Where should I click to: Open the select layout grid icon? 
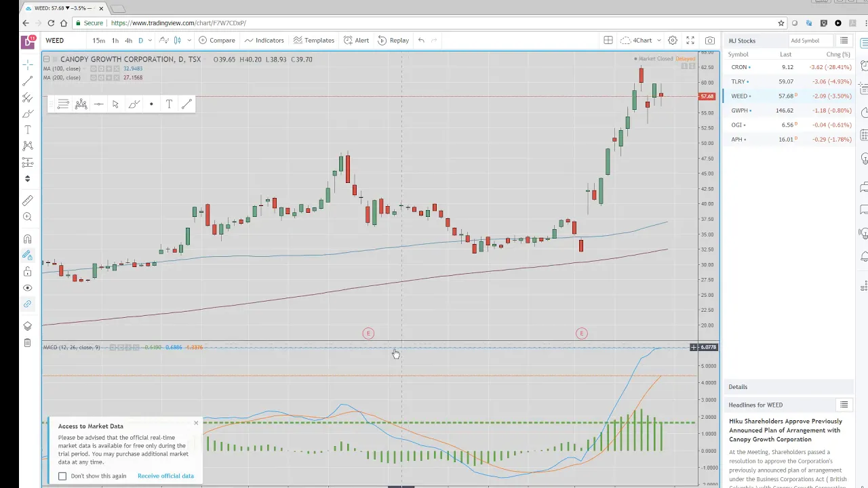[608, 41]
